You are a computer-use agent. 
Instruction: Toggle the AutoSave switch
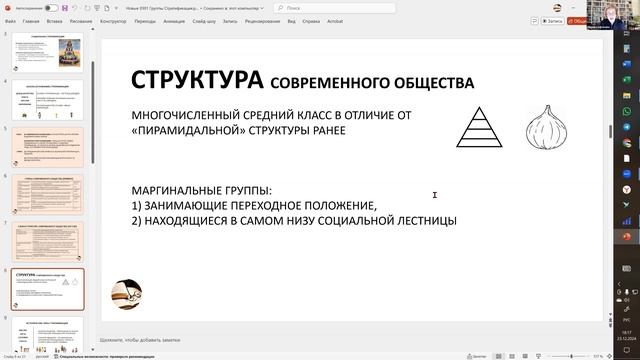pos(51,8)
